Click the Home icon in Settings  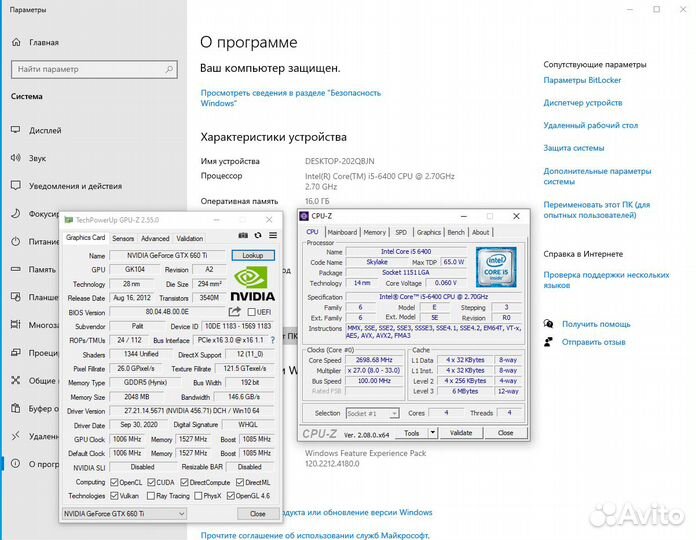click(15, 43)
